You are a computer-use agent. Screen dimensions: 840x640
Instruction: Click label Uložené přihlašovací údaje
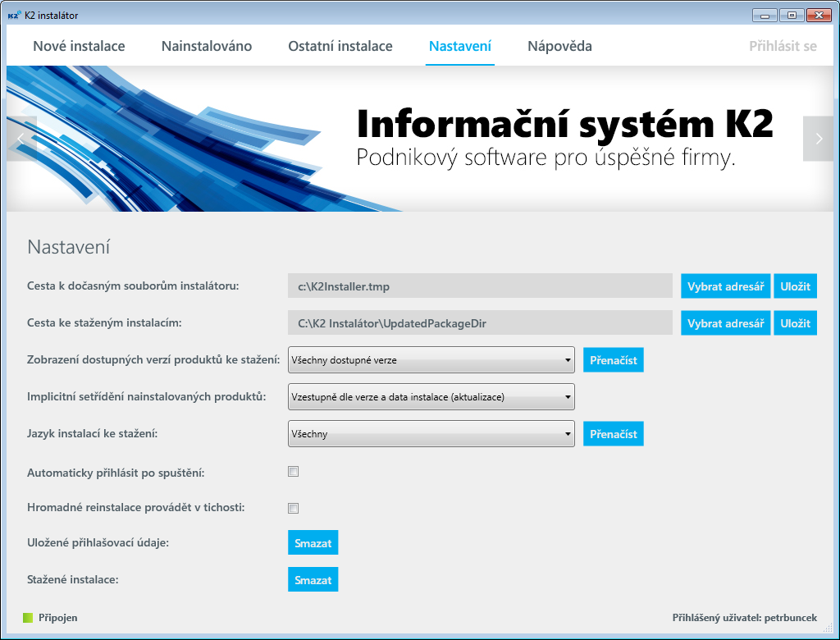98,542
